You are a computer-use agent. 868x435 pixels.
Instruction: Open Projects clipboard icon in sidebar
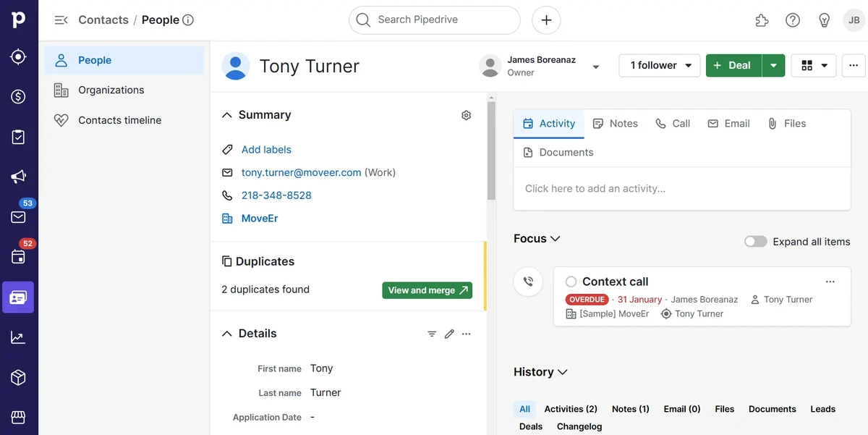[19, 137]
